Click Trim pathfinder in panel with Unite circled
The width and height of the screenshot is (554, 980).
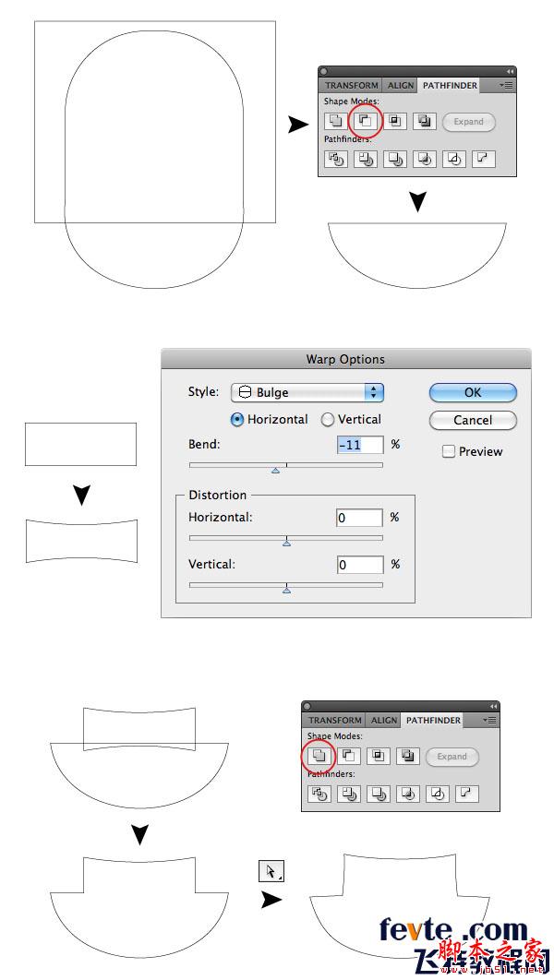click(349, 794)
